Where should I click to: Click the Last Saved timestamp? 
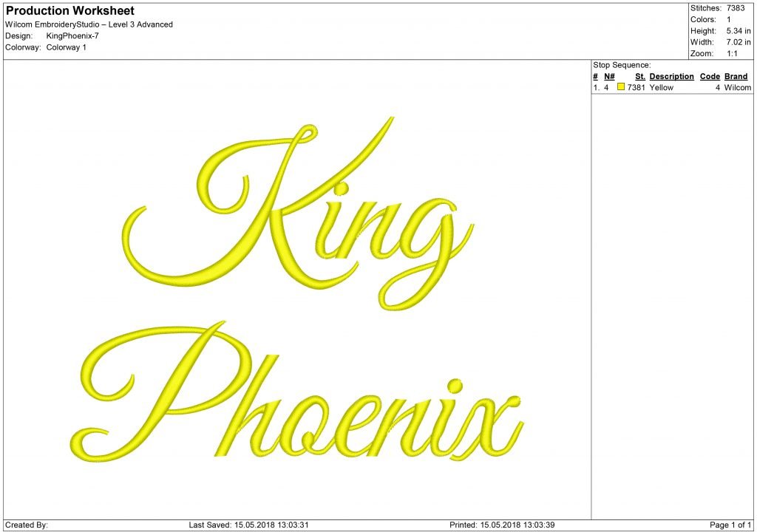click(x=251, y=524)
